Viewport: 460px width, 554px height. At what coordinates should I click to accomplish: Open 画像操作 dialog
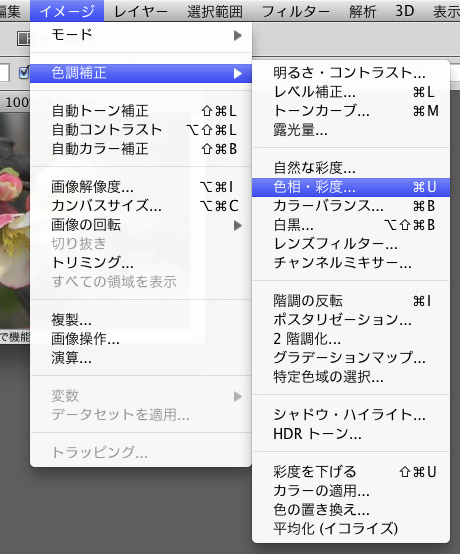tap(141, 339)
